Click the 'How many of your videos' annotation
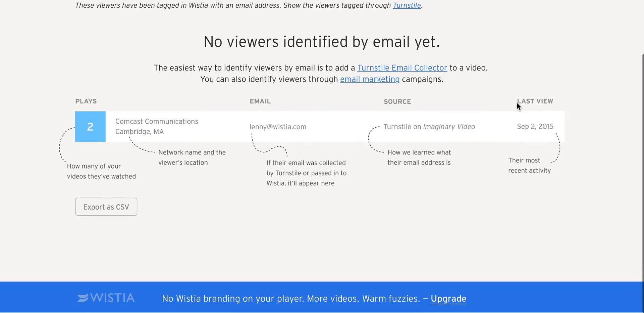The width and height of the screenshot is (644, 313). click(x=101, y=171)
